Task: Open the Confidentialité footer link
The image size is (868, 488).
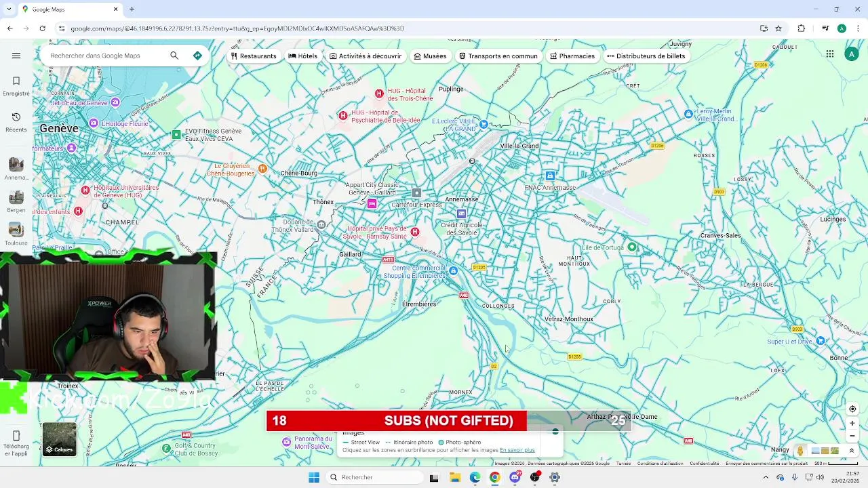Action: 705,464
